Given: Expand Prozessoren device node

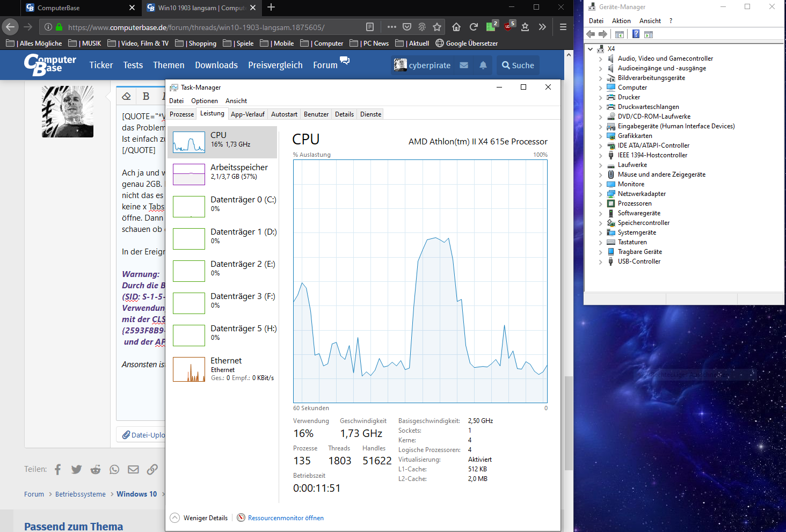Looking at the screenshot, I should (x=601, y=203).
